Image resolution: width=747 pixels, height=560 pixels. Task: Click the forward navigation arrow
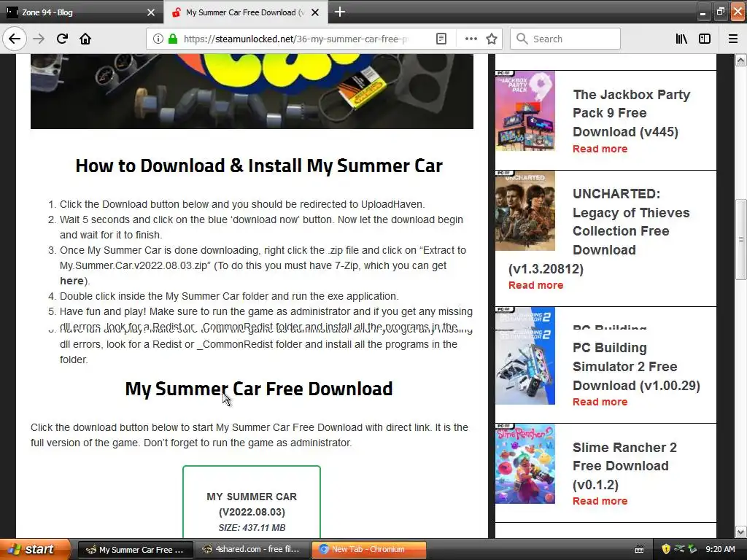39,39
